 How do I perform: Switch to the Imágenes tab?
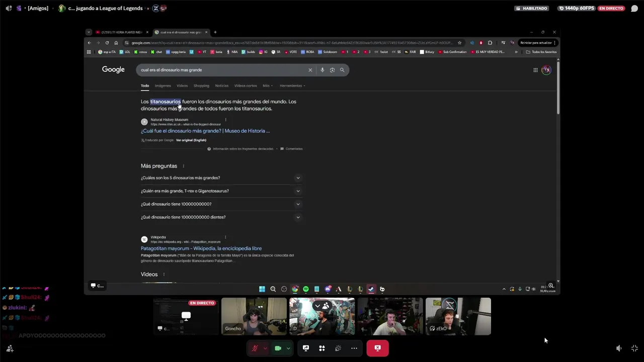[163, 85]
